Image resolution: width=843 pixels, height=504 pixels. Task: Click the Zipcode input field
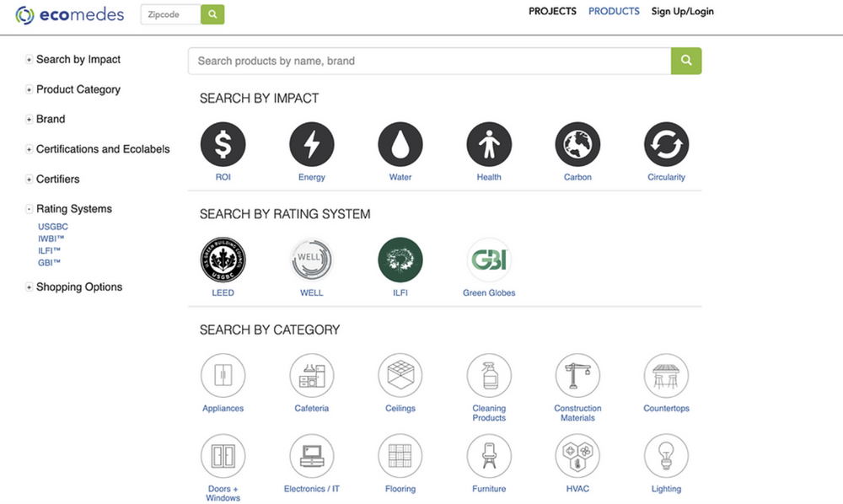pyautogui.click(x=170, y=14)
